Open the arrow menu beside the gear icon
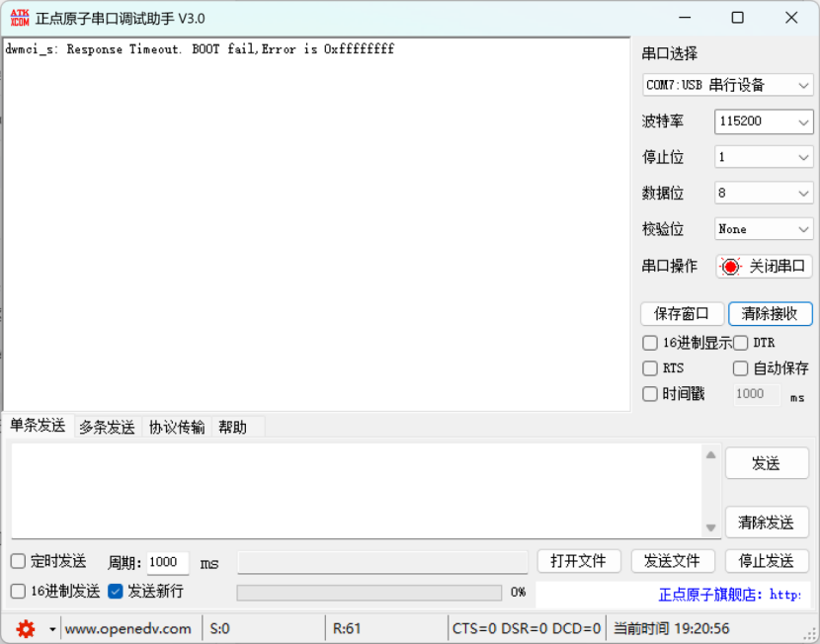The image size is (820, 644). click(x=52, y=629)
